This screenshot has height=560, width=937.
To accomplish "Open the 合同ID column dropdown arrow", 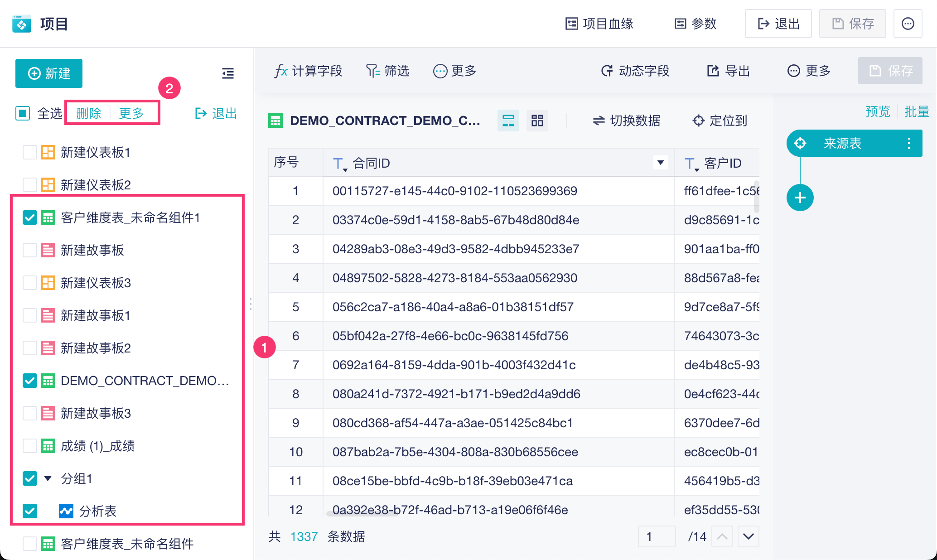I will coord(660,163).
